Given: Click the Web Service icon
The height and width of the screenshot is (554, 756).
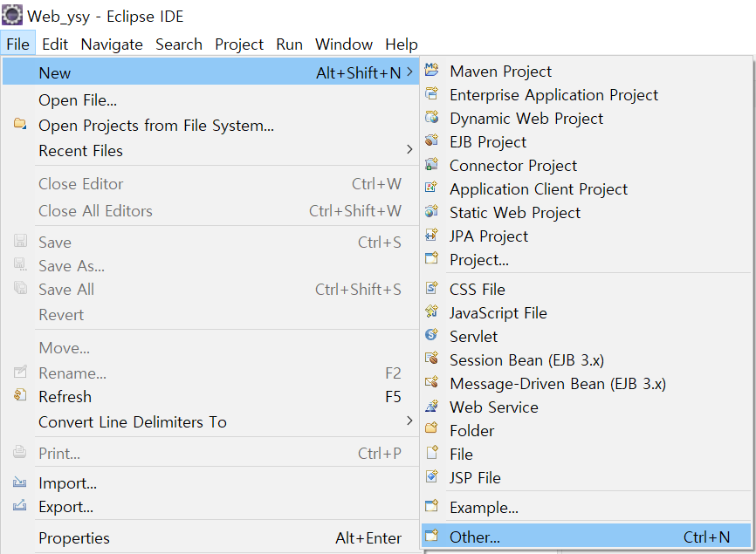Looking at the screenshot, I should click(x=431, y=406).
